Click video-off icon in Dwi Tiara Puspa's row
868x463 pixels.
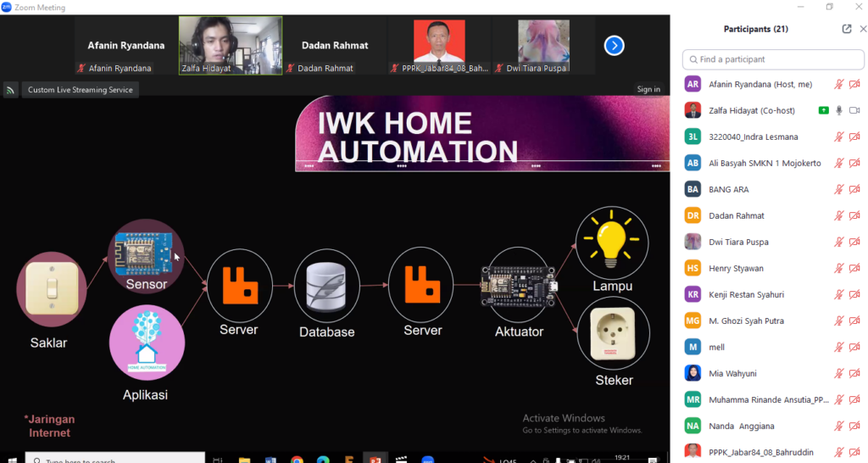(x=854, y=242)
